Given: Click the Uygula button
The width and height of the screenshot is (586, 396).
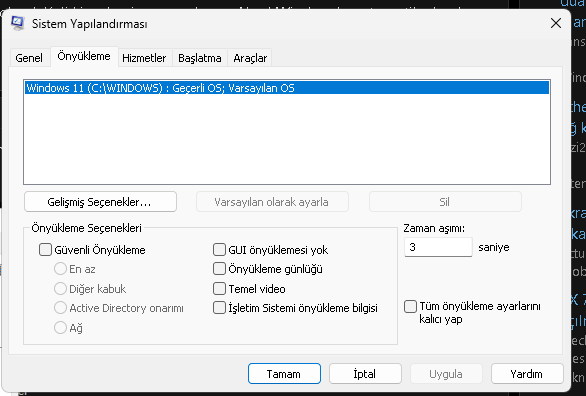Looking at the screenshot, I should [446, 374].
